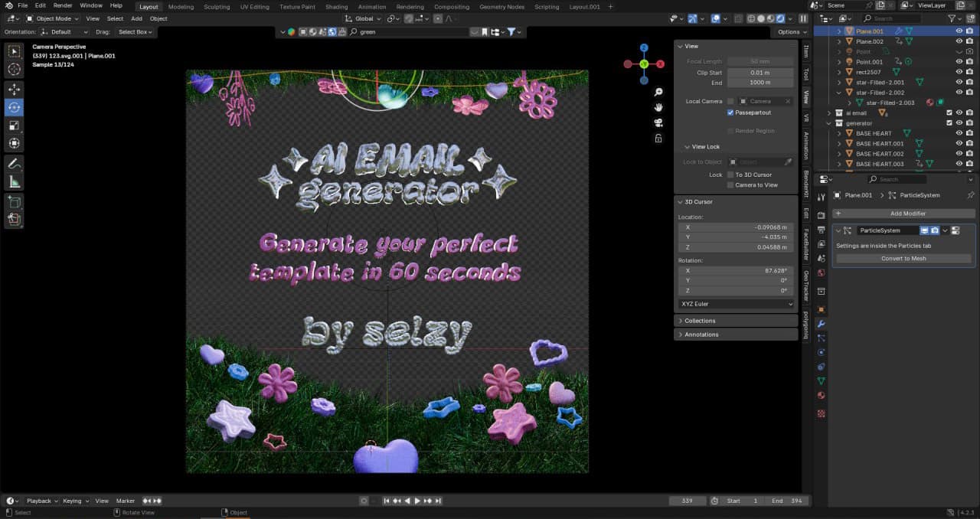The width and height of the screenshot is (980, 519).
Task: Pick the Annotate tool
Action: (x=14, y=164)
